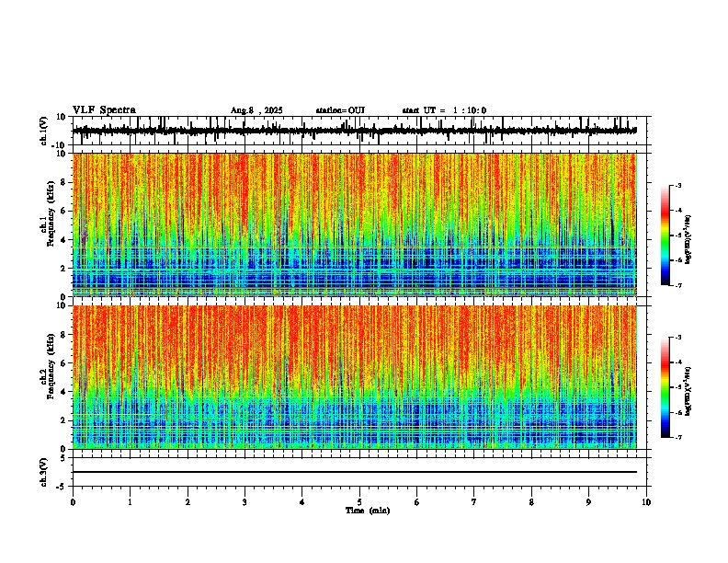
Task: Click the time axis tick label "5"
Action: [x=359, y=502]
